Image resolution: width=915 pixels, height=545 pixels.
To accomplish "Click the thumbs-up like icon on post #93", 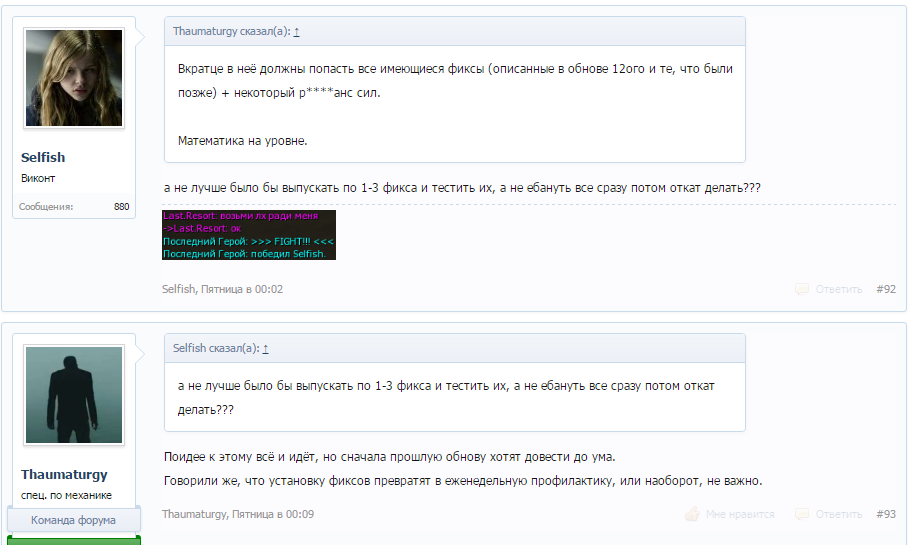I will pos(692,514).
